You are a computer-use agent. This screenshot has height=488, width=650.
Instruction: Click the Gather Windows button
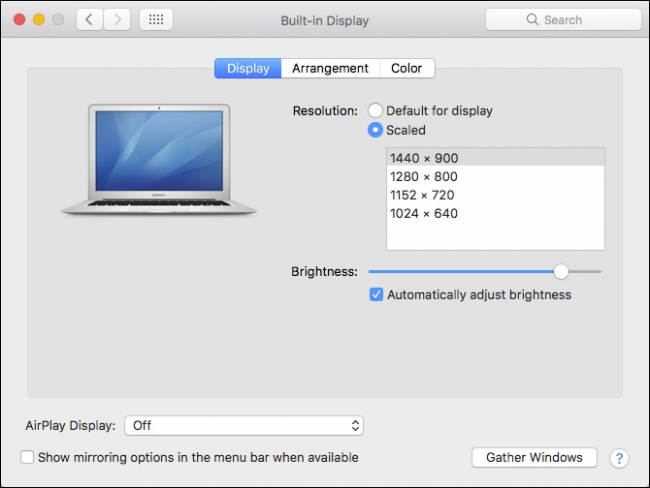point(534,457)
